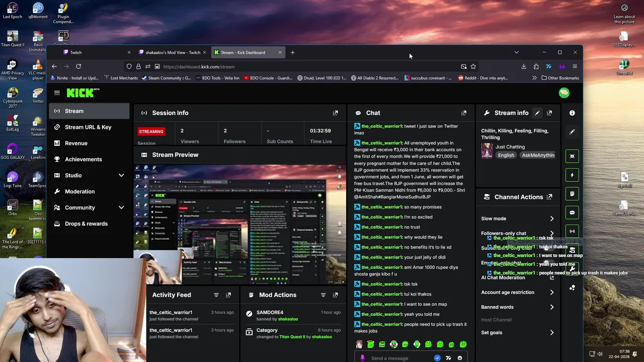Open Banned words settings
Image resolution: width=644 pixels, height=362 pixels.
[552, 307]
